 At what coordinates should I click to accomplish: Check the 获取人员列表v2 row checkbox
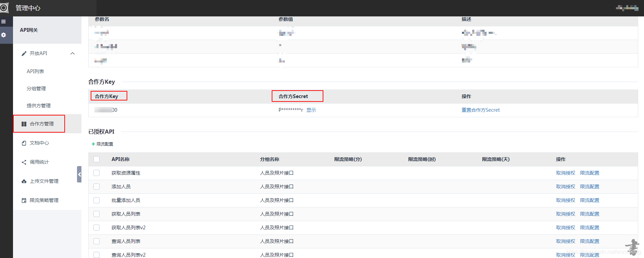[x=96, y=228]
